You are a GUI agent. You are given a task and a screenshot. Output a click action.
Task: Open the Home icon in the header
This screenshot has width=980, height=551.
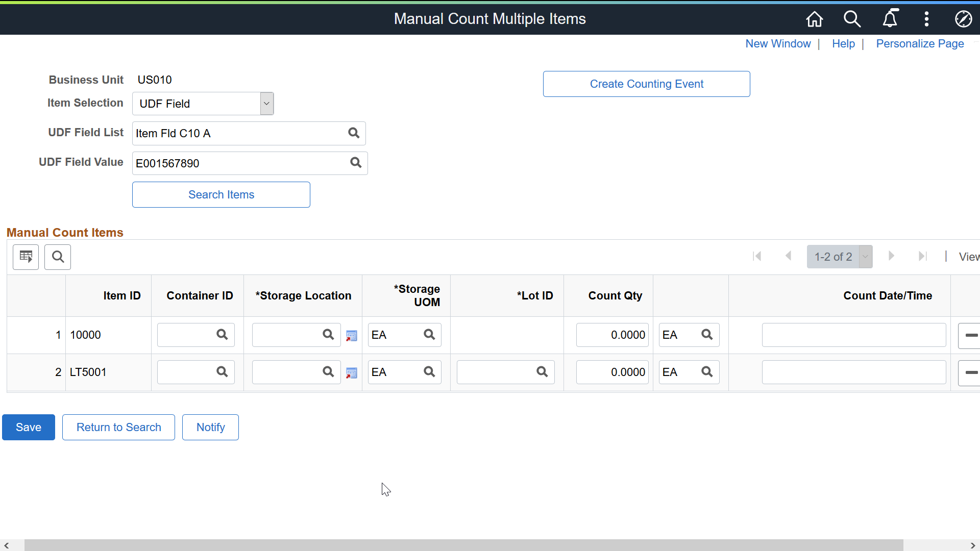814,19
